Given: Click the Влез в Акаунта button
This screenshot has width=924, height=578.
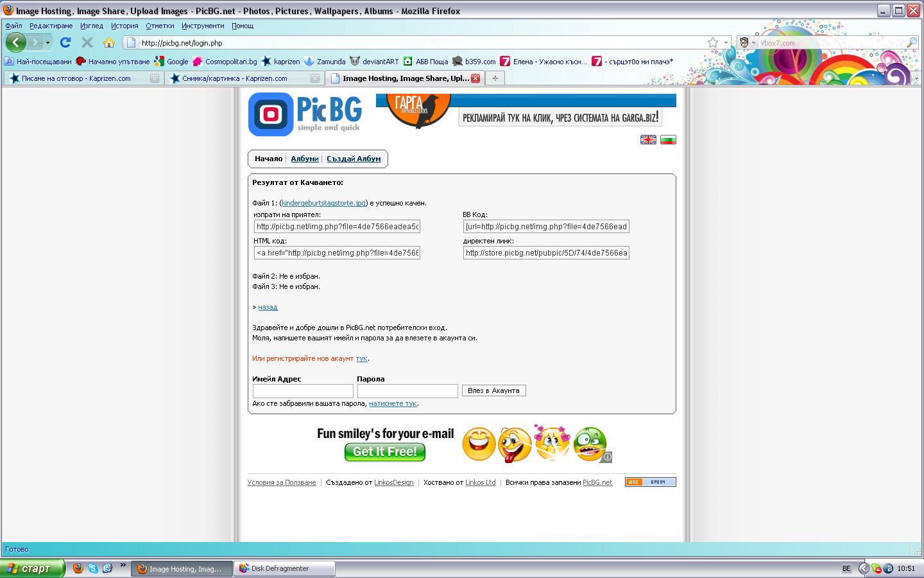Looking at the screenshot, I should [494, 390].
